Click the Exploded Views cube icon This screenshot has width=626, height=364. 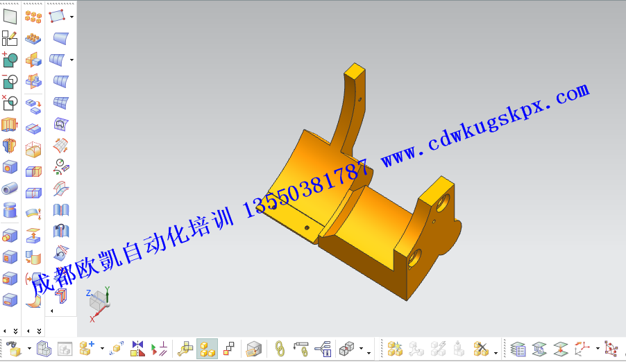[x=346, y=349]
